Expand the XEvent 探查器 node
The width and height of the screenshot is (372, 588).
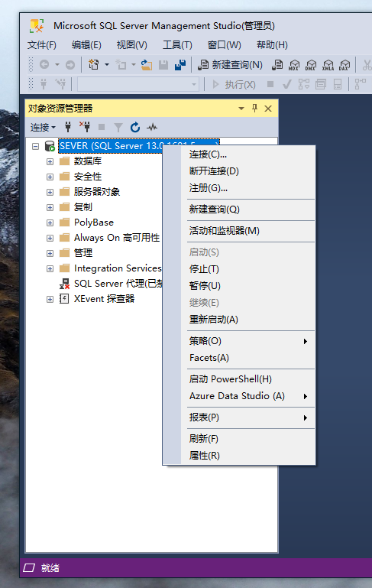coord(50,299)
